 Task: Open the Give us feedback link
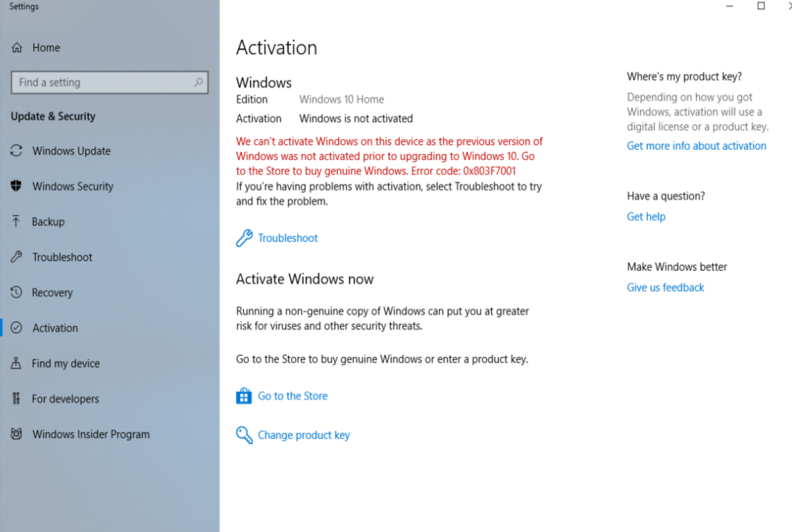pyautogui.click(x=665, y=288)
